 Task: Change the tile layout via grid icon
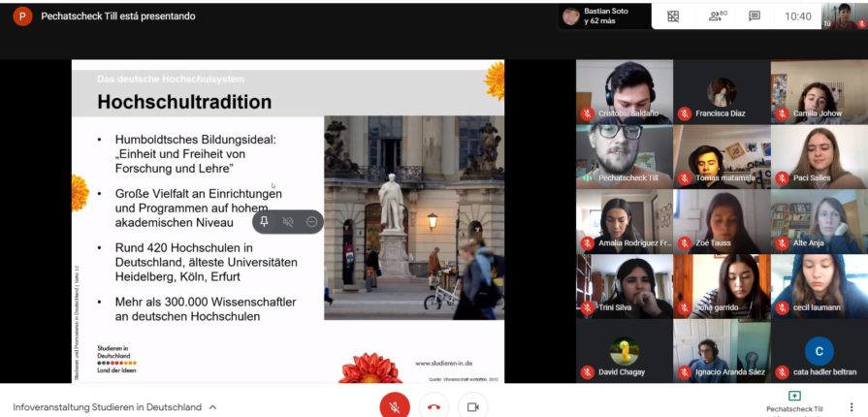tap(673, 16)
